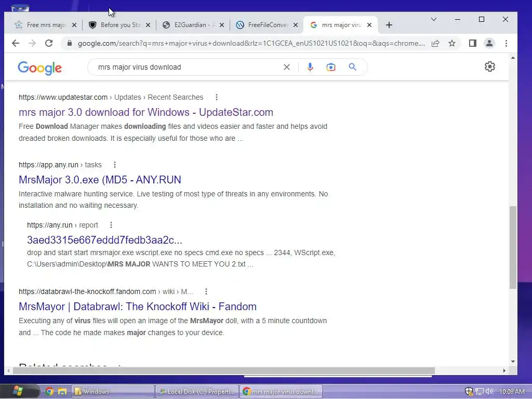
Task: Click the horizontal scrollbar thumb
Action: point(223,370)
